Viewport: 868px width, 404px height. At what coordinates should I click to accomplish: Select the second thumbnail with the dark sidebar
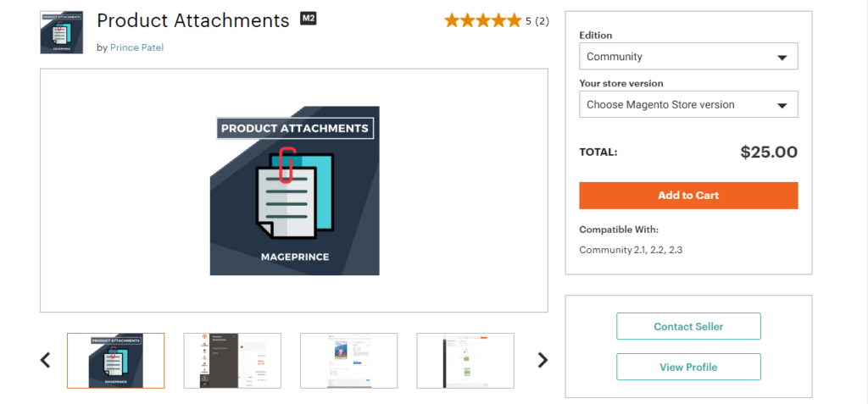click(232, 361)
